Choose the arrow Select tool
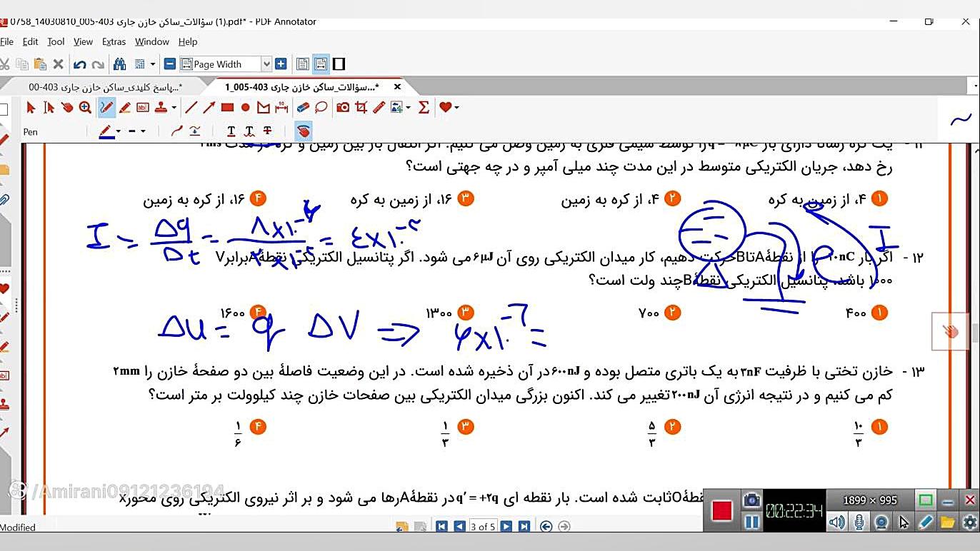The height and width of the screenshot is (551, 980). pyautogui.click(x=31, y=108)
